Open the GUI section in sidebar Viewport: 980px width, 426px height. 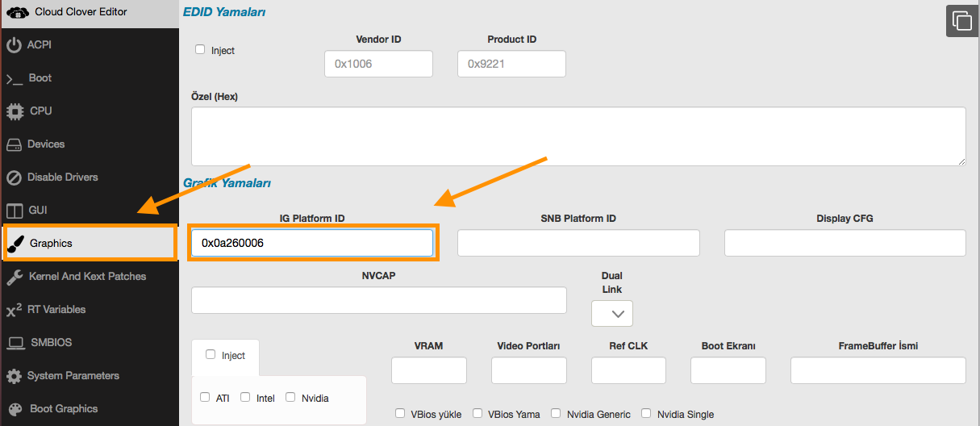pyautogui.click(x=38, y=210)
